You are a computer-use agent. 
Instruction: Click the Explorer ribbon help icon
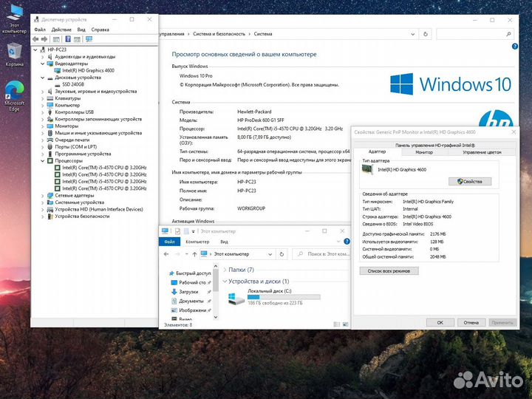tap(347, 242)
